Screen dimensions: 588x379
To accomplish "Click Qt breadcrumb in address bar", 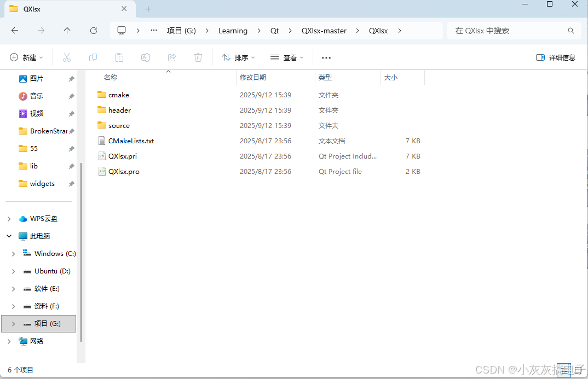I will coord(274,31).
